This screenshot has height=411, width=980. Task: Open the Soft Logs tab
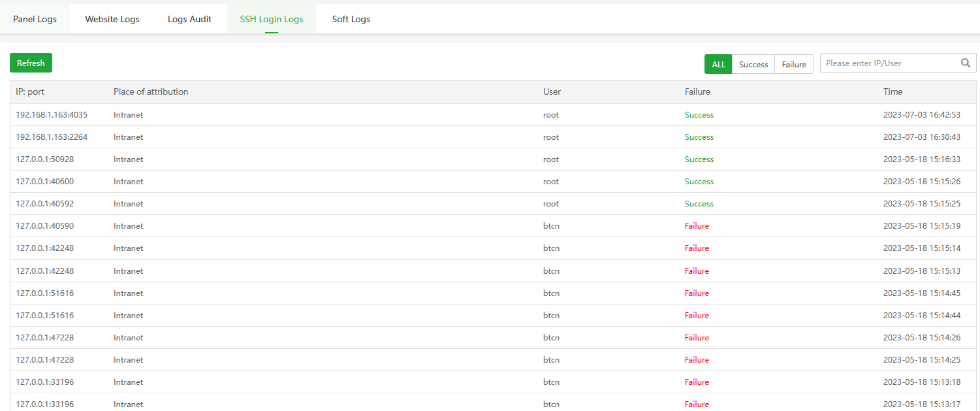click(x=351, y=19)
